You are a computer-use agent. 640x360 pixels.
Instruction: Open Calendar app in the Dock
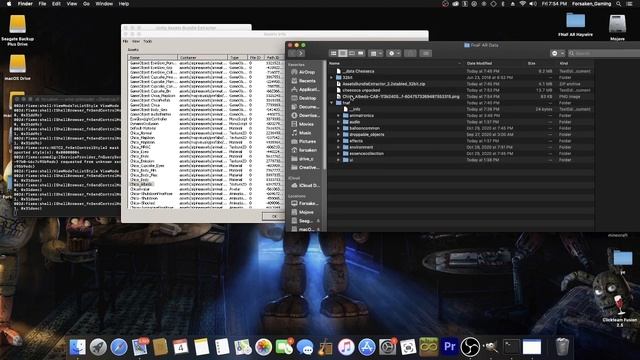(x=181, y=347)
